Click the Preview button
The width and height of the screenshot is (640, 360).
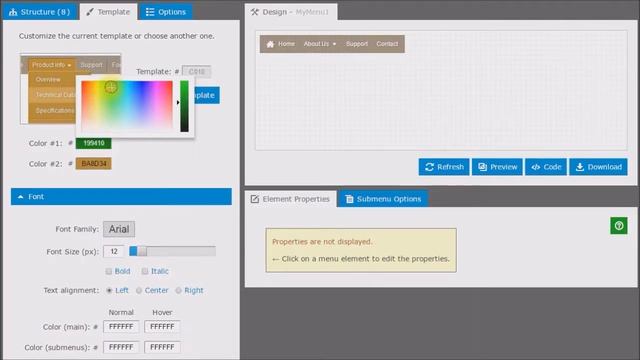click(497, 167)
